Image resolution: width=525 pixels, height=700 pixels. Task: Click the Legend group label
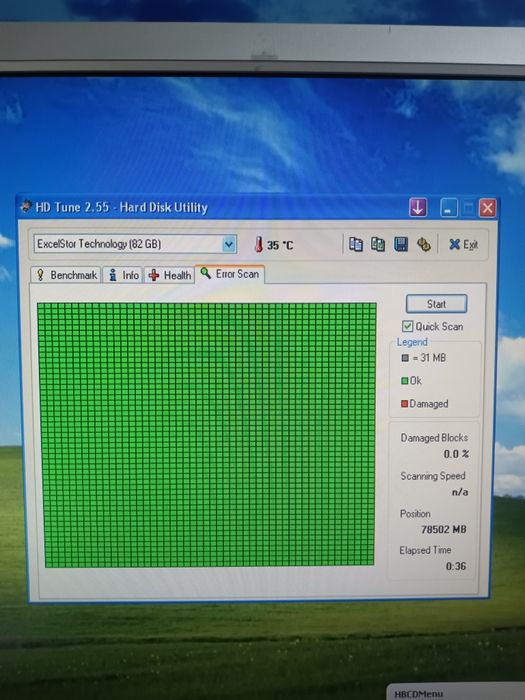412,342
